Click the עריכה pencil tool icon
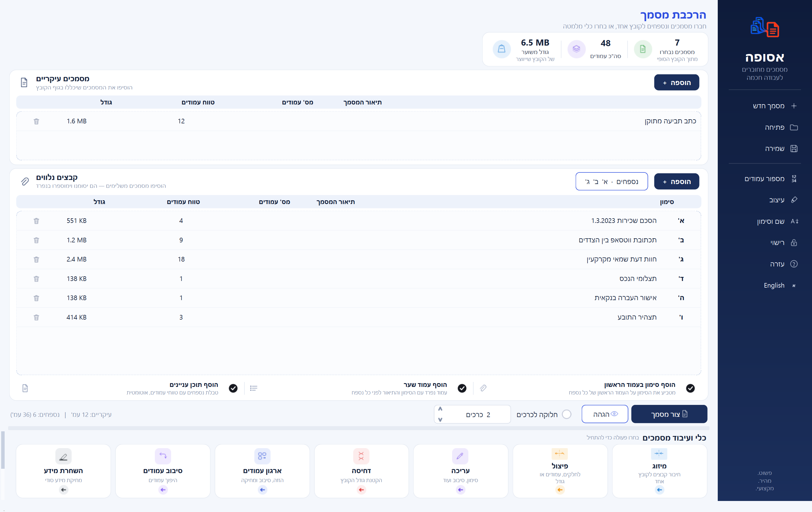Image resolution: width=812 pixels, height=512 pixels. (x=460, y=456)
